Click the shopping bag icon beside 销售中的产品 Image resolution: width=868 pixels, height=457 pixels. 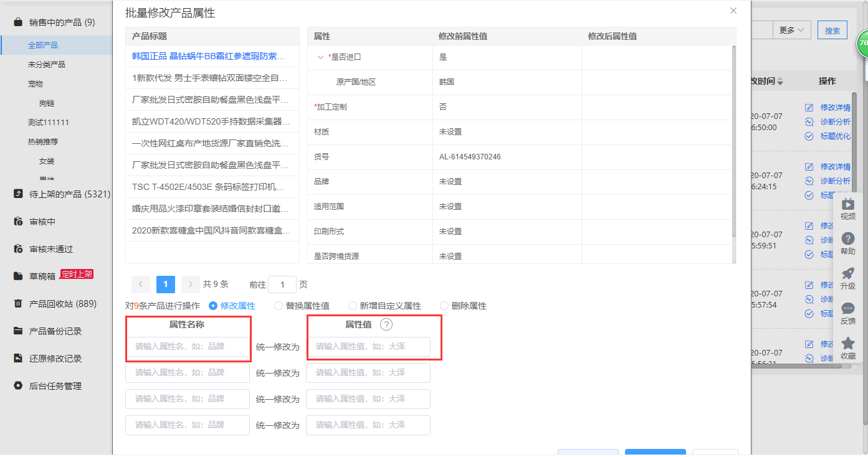(18, 22)
